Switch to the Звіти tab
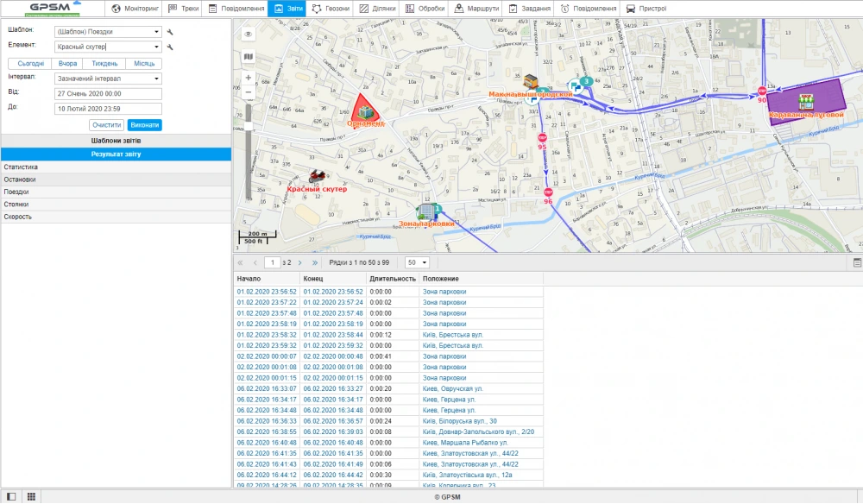Screen dimensions: 863x504 (288, 9)
